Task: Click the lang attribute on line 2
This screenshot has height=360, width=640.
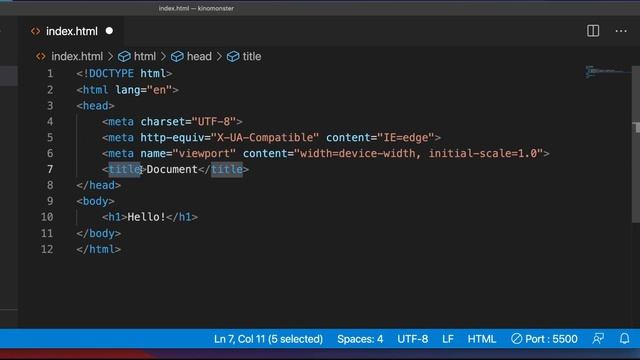Action: click(x=128, y=90)
